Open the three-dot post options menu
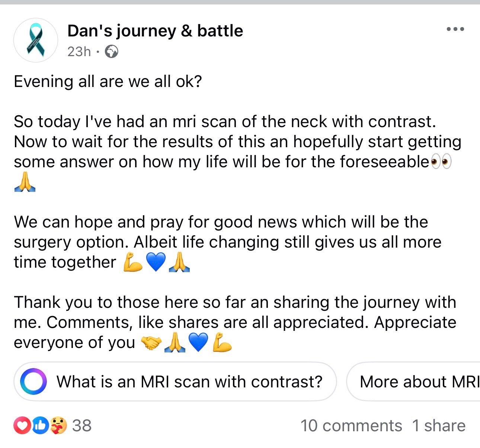The height and width of the screenshot is (448, 480). 455,29
